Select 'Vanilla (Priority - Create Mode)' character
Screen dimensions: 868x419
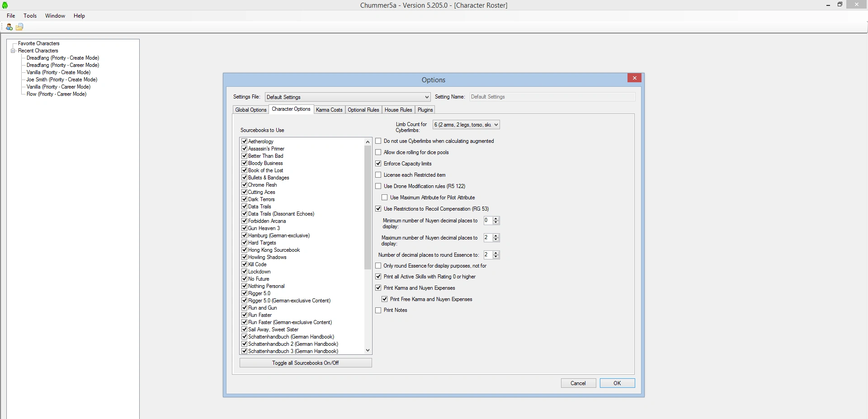(59, 72)
